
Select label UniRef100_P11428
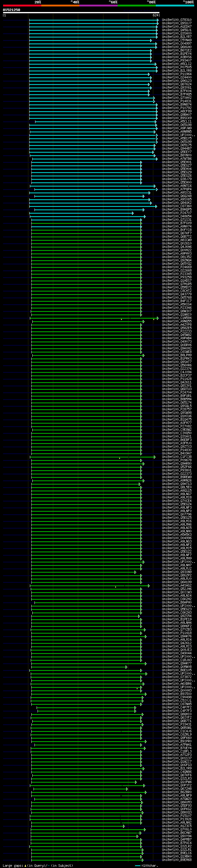177,379
